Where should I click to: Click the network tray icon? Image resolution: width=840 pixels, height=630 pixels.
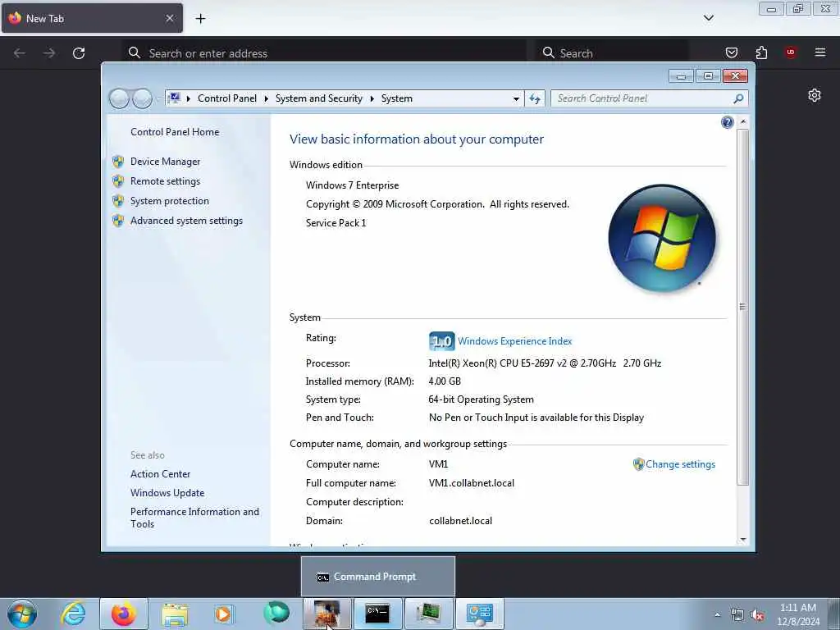pos(737,615)
